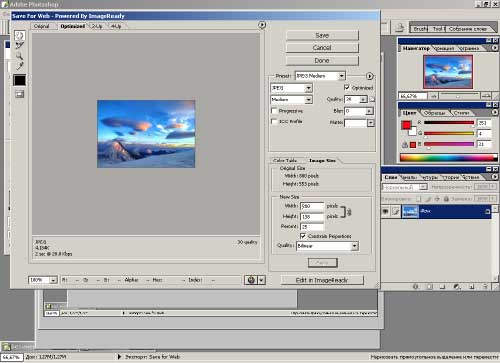Switch to the Original tab
Viewport: 500px width, 363px height.
[x=42, y=26]
